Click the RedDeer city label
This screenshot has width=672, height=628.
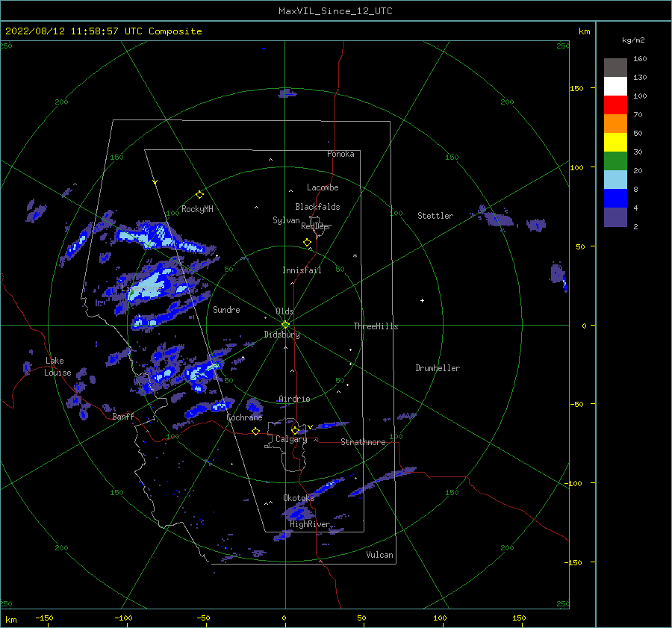tap(317, 226)
